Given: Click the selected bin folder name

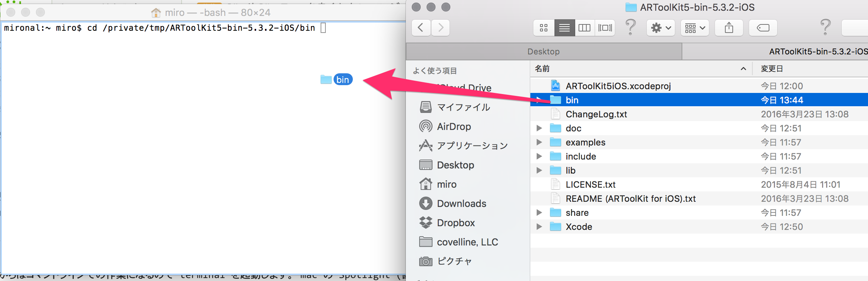Looking at the screenshot, I should pos(572,100).
